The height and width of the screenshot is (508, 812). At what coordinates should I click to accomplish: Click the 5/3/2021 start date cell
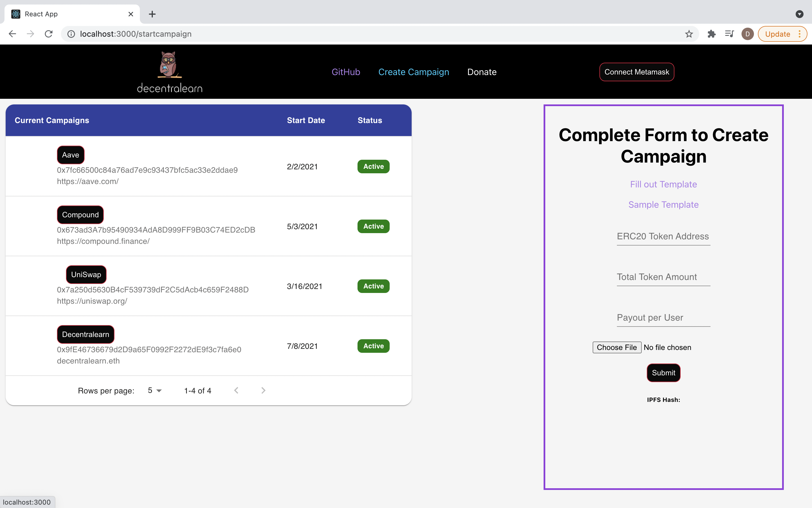click(302, 226)
